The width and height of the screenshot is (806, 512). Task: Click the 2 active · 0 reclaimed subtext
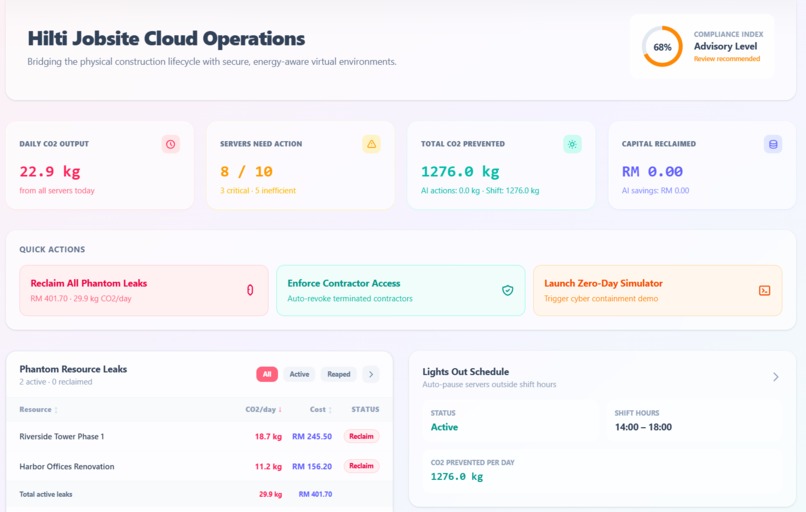tap(56, 382)
